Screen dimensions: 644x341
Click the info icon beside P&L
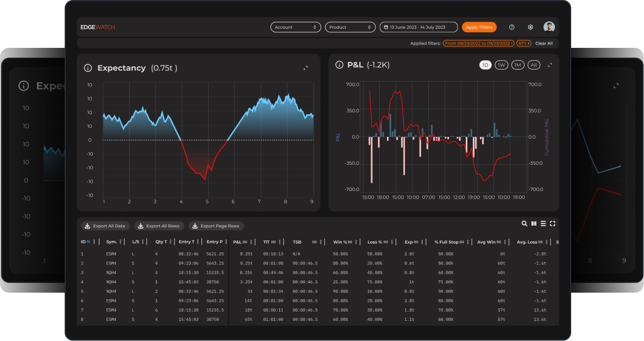[x=339, y=65]
